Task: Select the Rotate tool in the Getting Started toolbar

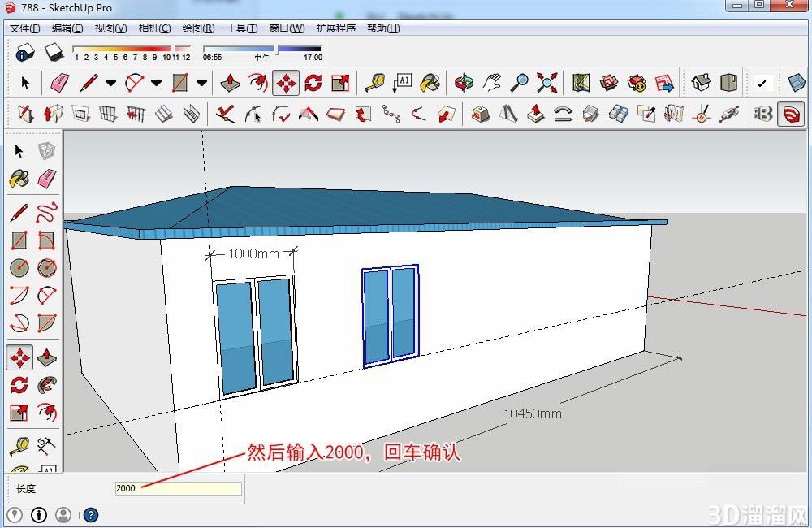Action: 313,83
